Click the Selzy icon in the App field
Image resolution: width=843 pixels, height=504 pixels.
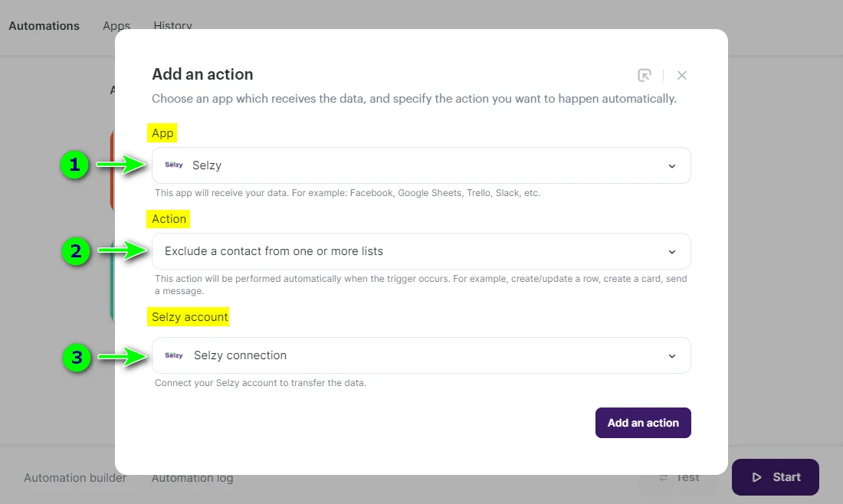(x=174, y=165)
